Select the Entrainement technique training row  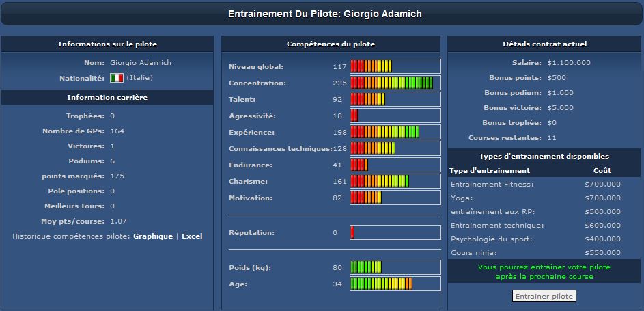tap(544, 225)
